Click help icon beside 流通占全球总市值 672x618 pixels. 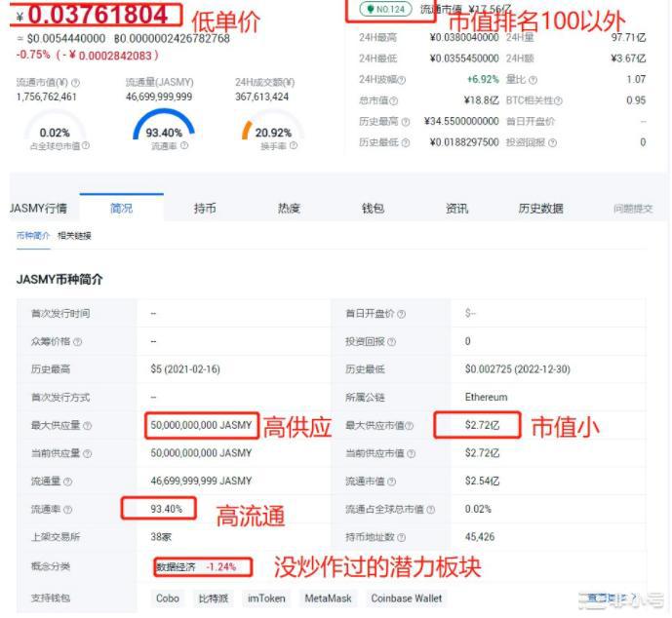click(431, 510)
